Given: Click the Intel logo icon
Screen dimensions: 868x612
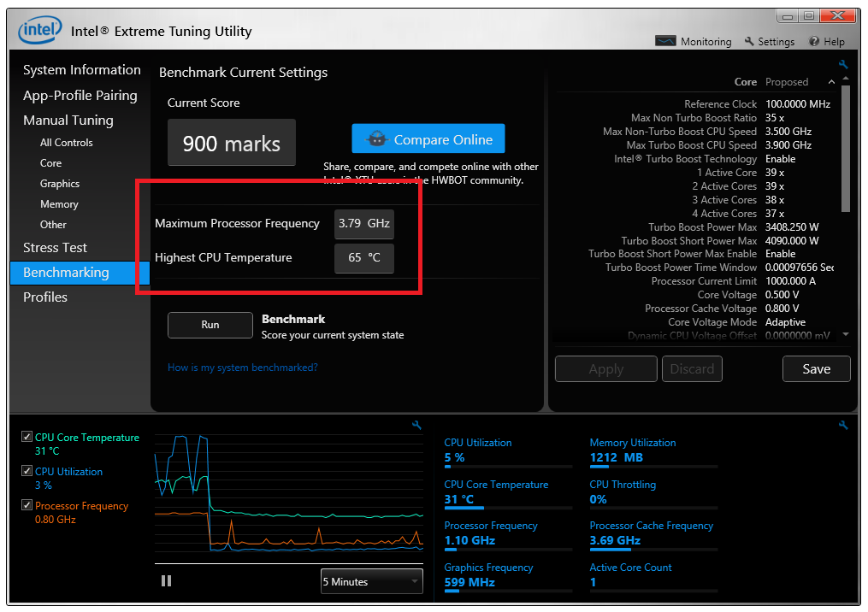Looking at the screenshot, I should click(x=39, y=30).
